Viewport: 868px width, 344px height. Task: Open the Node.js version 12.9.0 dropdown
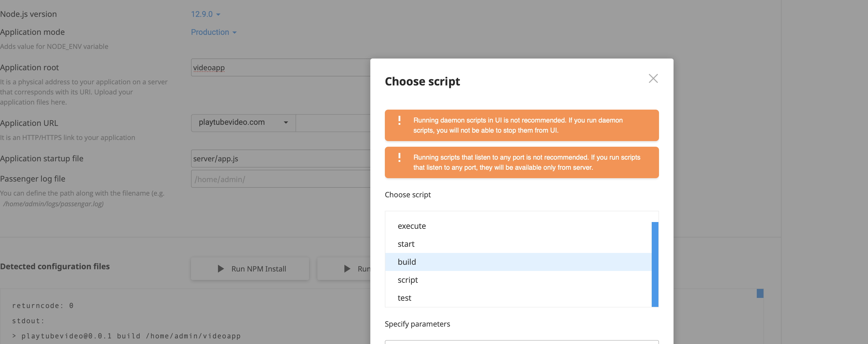[205, 14]
